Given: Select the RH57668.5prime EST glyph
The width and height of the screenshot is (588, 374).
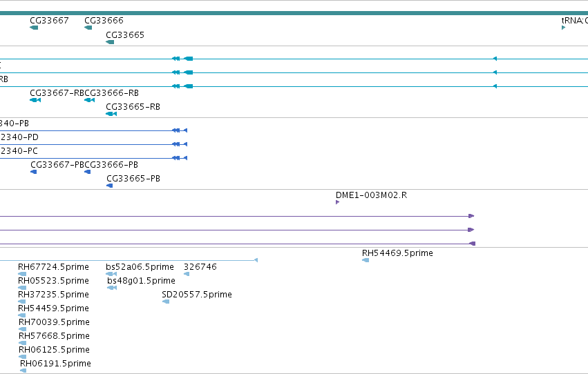Looking at the screenshot, I should click(23, 344).
